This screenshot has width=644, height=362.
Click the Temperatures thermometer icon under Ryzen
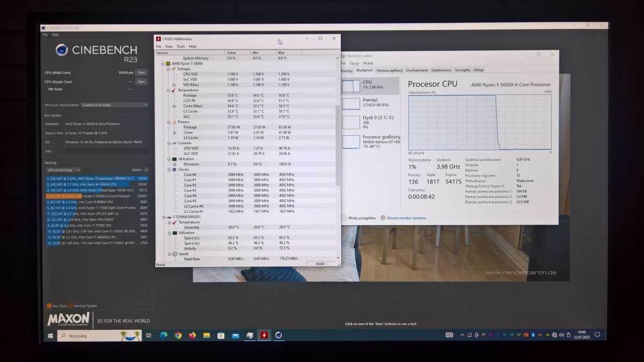[173, 90]
